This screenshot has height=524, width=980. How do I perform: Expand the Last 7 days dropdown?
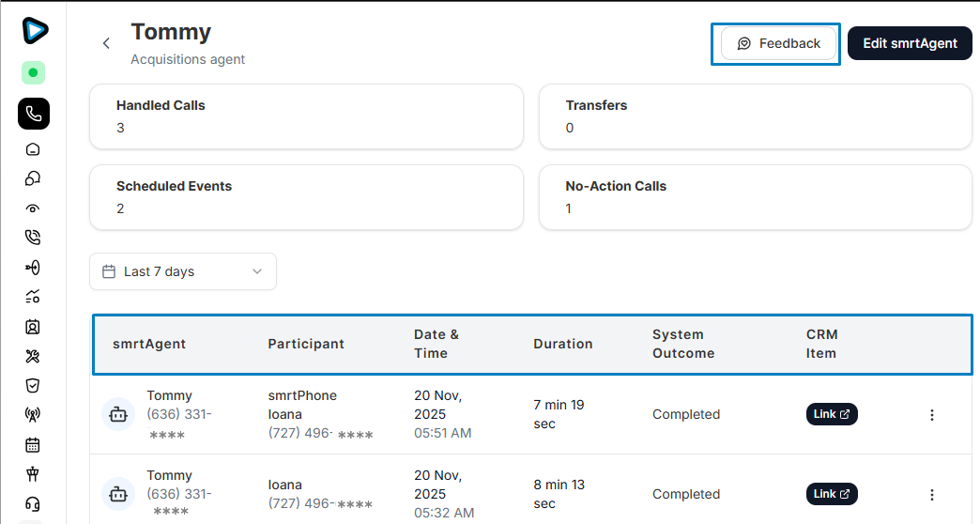[183, 271]
